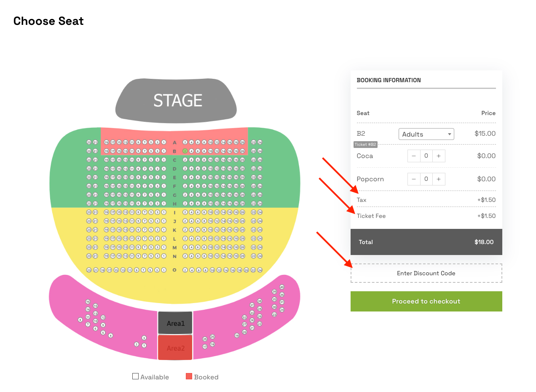Pick seat 20 in row A
This screenshot has height=392, width=536.
click(242, 142)
